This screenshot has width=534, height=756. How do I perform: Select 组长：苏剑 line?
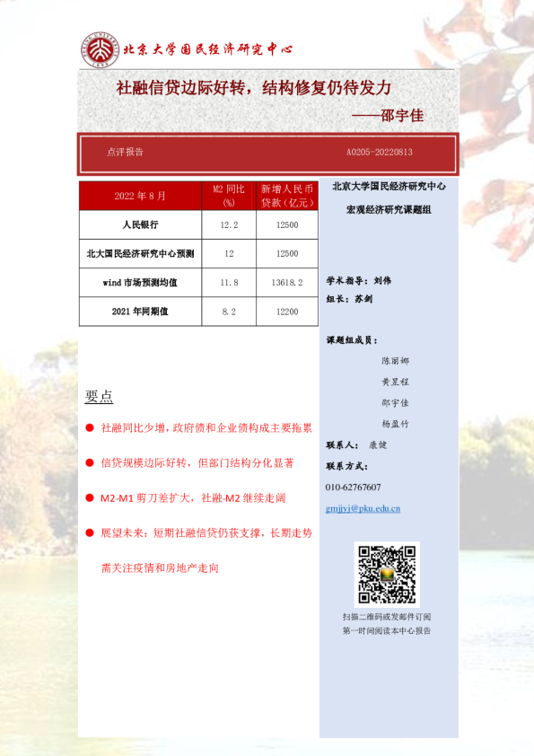[349, 299]
